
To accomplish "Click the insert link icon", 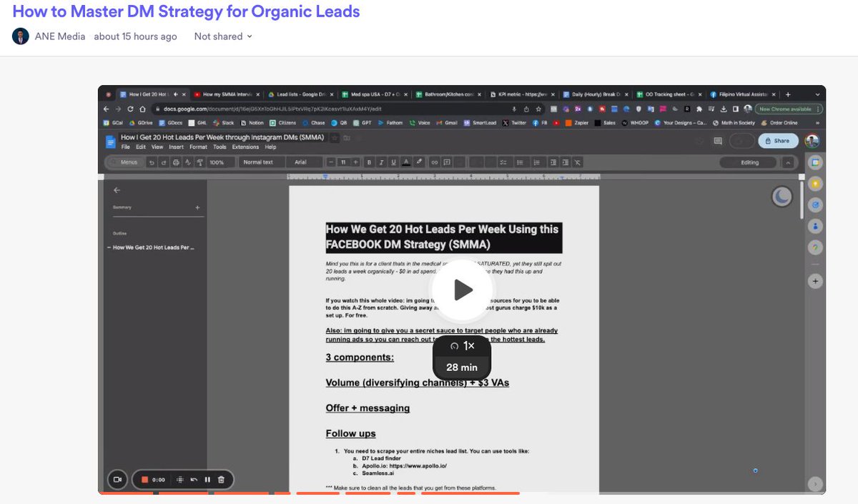I will pos(433,162).
